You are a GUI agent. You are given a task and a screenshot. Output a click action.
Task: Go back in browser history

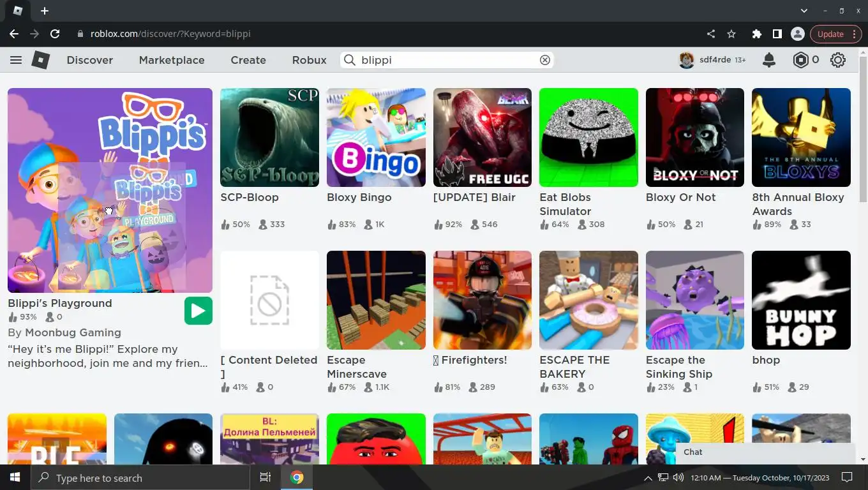click(14, 34)
